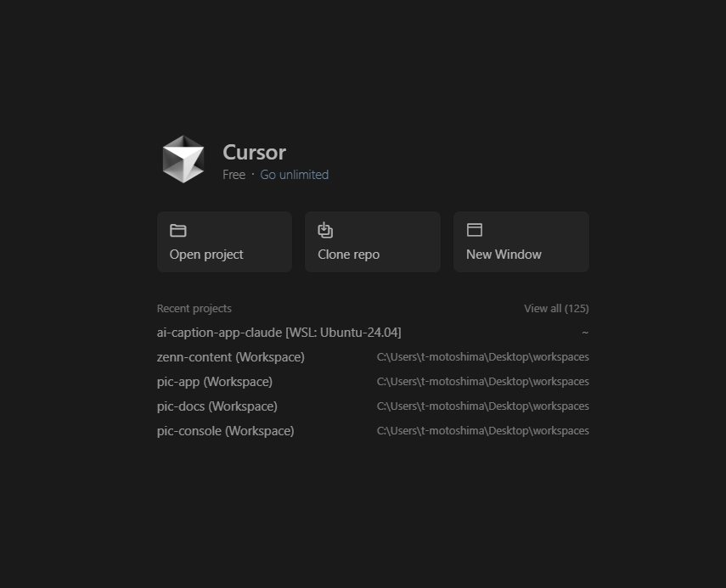
Task: Click the download icon on Clone repo
Action: pos(325,230)
